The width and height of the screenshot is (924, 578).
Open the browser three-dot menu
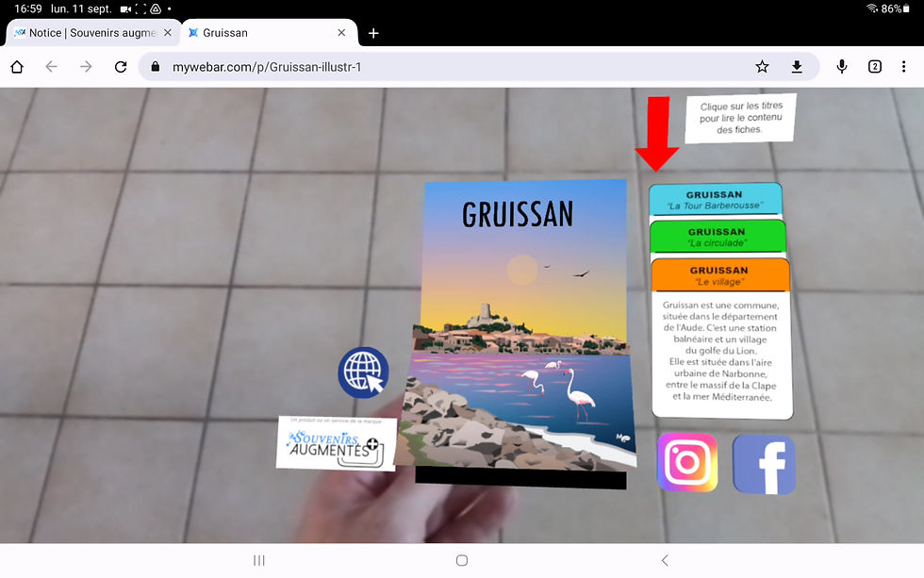pyautogui.click(x=903, y=67)
